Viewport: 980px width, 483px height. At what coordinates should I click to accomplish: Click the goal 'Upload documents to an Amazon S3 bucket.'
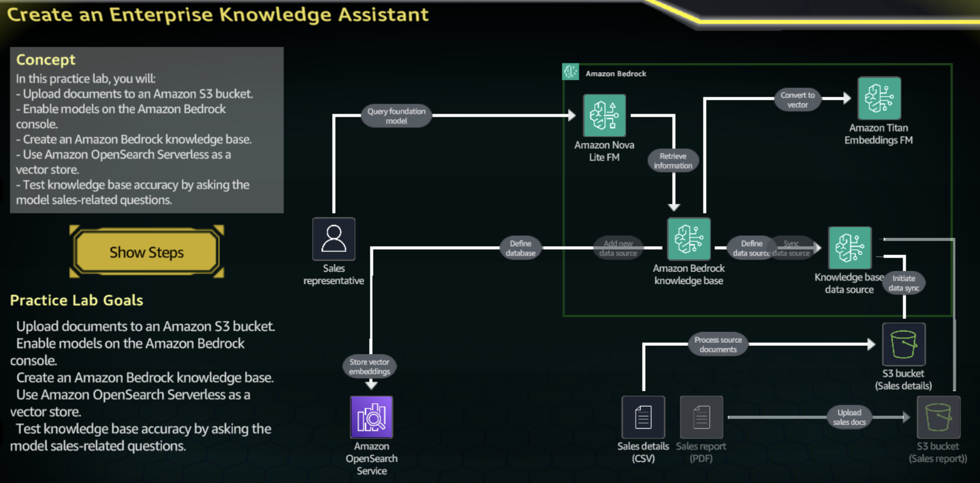click(x=145, y=327)
